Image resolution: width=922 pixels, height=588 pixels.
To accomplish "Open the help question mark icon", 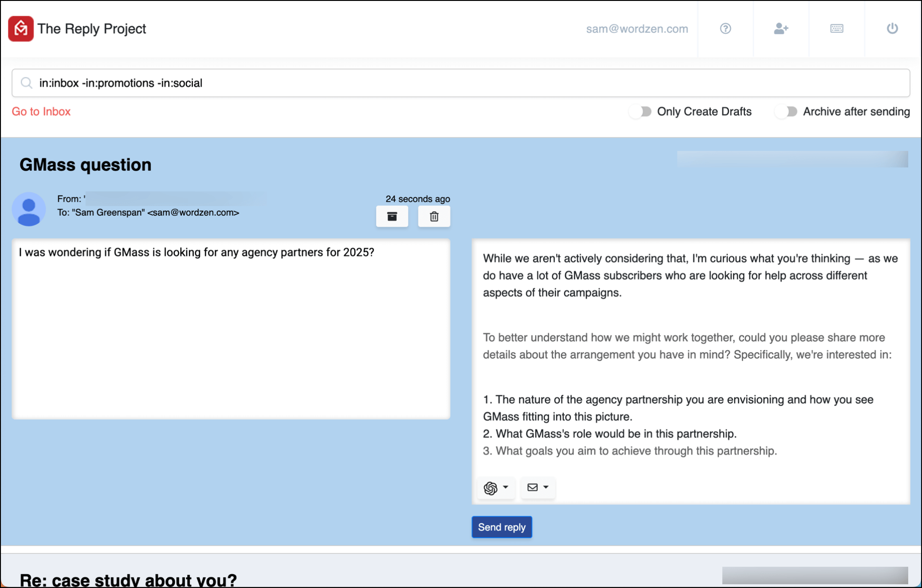I will click(726, 29).
